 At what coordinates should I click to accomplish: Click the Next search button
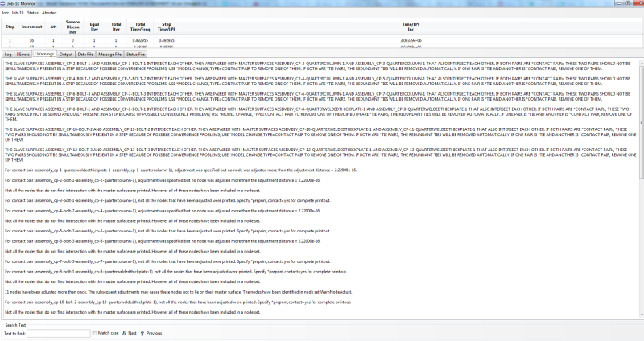coord(129,333)
